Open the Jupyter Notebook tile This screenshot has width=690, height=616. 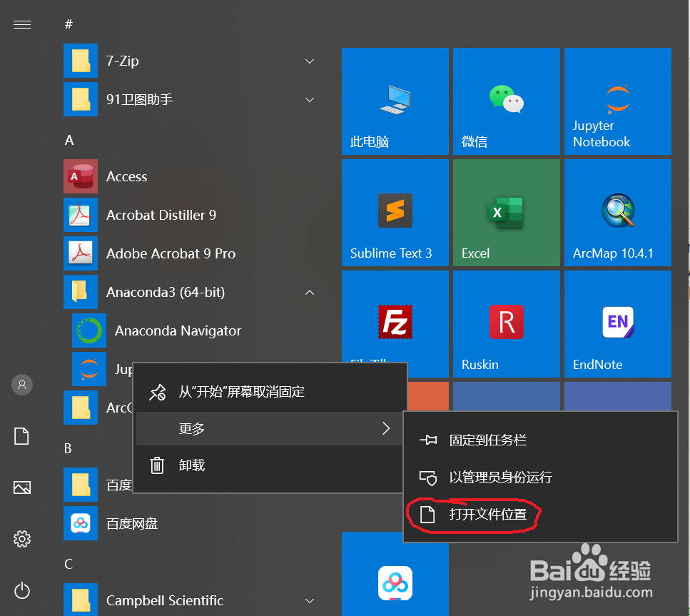618,101
